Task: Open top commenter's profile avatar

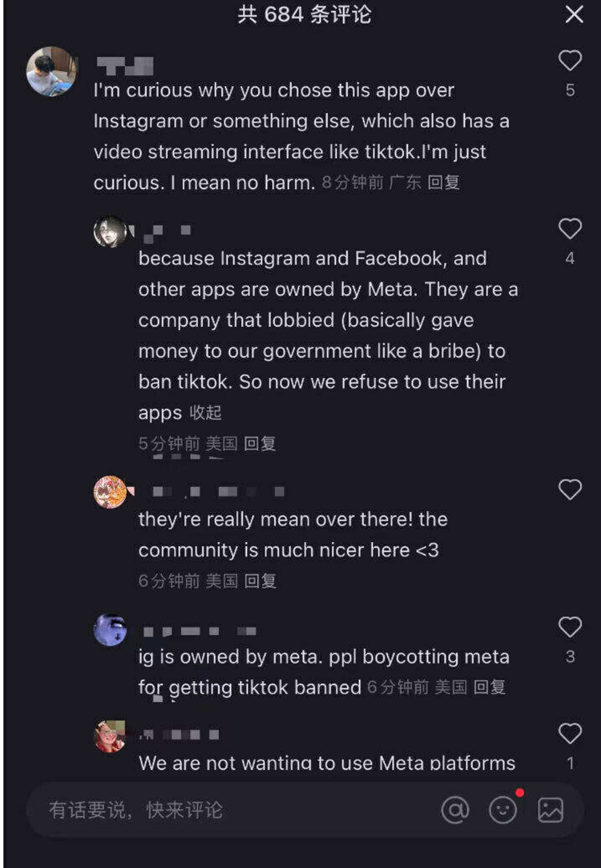Action: [51, 71]
